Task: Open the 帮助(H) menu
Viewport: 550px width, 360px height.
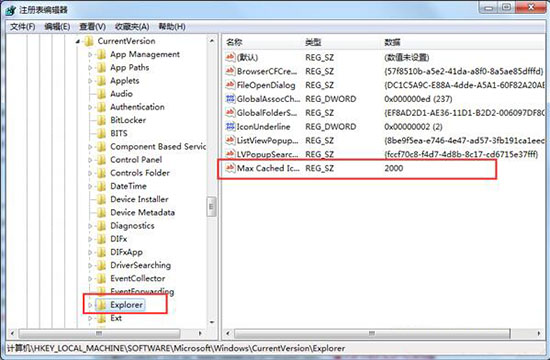Action: (x=172, y=27)
